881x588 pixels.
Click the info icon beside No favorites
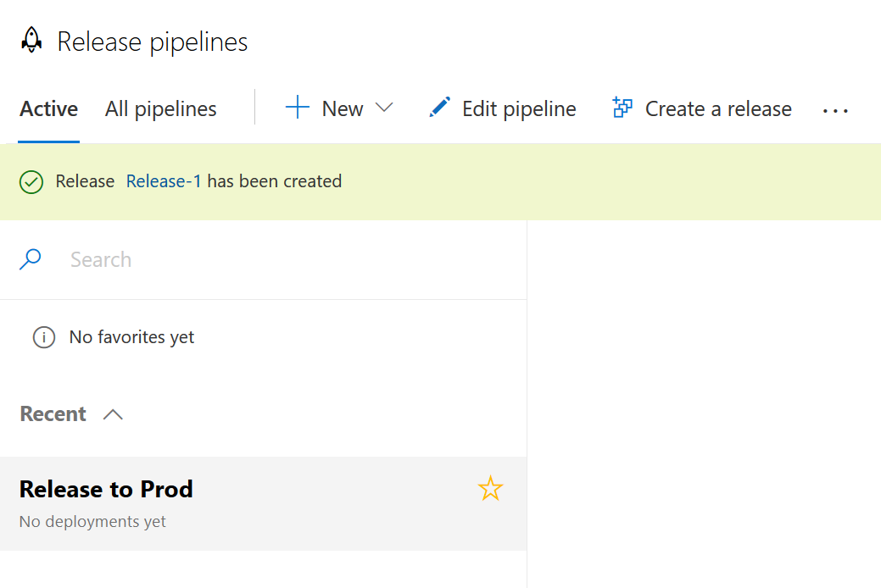(x=44, y=337)
